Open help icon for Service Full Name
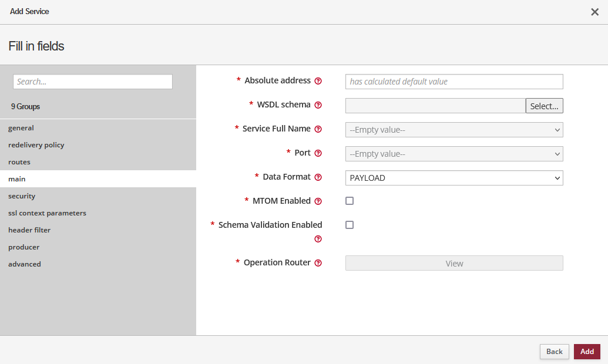The height and width of the screenshot is (364, 608). point(318,129)
